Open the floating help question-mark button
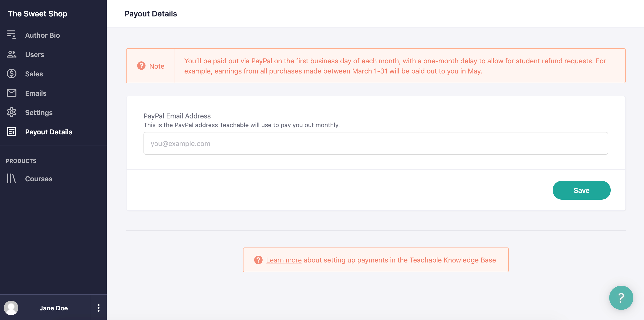 (x=621, y=298)
